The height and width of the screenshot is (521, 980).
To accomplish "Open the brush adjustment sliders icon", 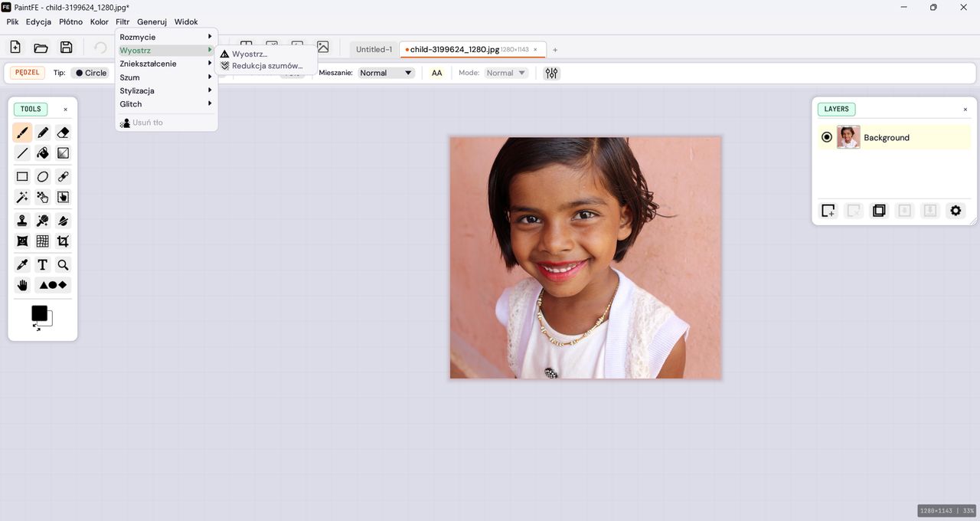I will [x=551, y=72].
